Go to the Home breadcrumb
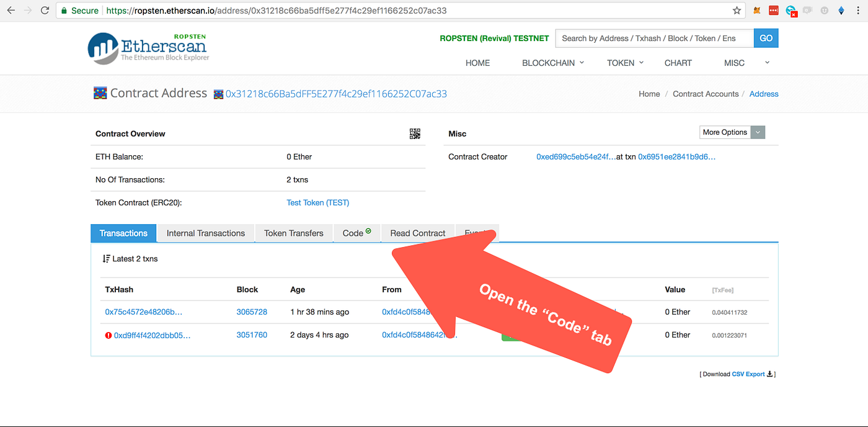This screenshot has height=427, width=868. click(x=649, y=94)
